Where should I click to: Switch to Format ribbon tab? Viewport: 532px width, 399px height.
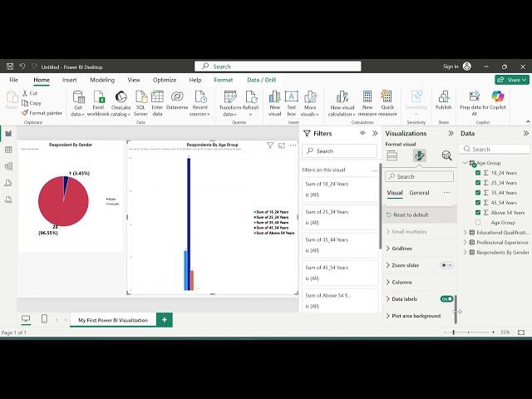(224, 80)
